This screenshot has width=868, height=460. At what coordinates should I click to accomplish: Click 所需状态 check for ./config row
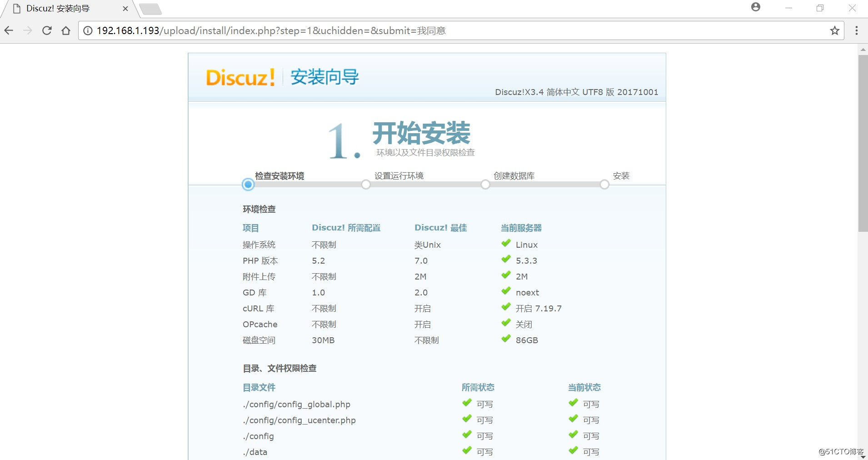pos(467,435)
